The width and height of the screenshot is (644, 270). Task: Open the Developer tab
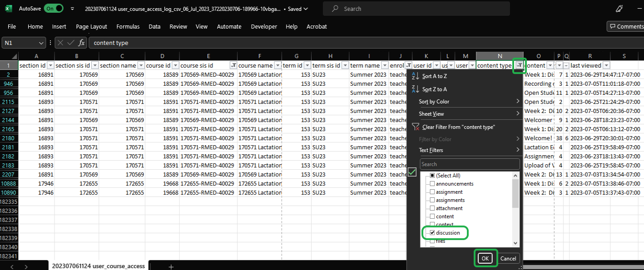coord(264,27)
